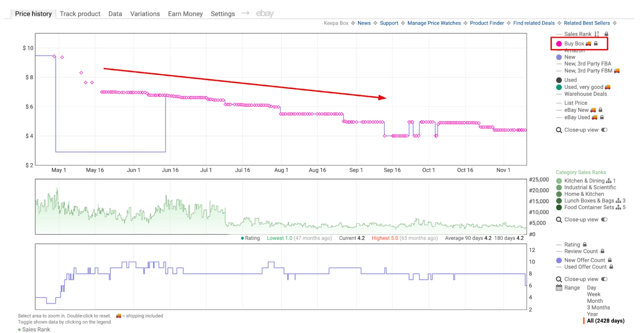Image resolution: width=644 pixels, height=333 pixels.
Task: Click the ebay logo in the top toolbar
Action: (x=265, y=13)
